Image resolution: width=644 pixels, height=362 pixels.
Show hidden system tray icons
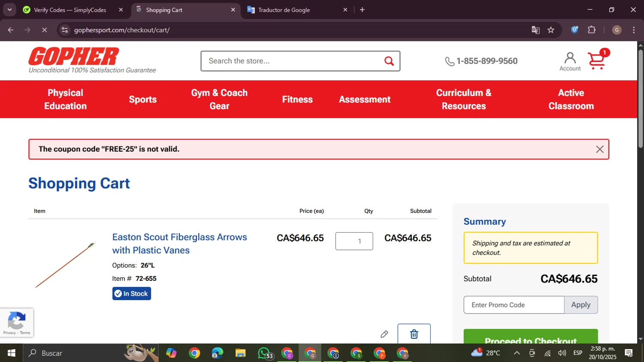click(517, 353)
